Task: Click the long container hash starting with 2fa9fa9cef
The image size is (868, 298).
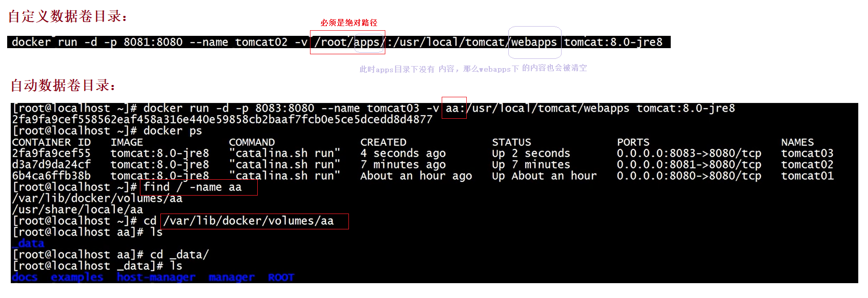Action: 222,119
